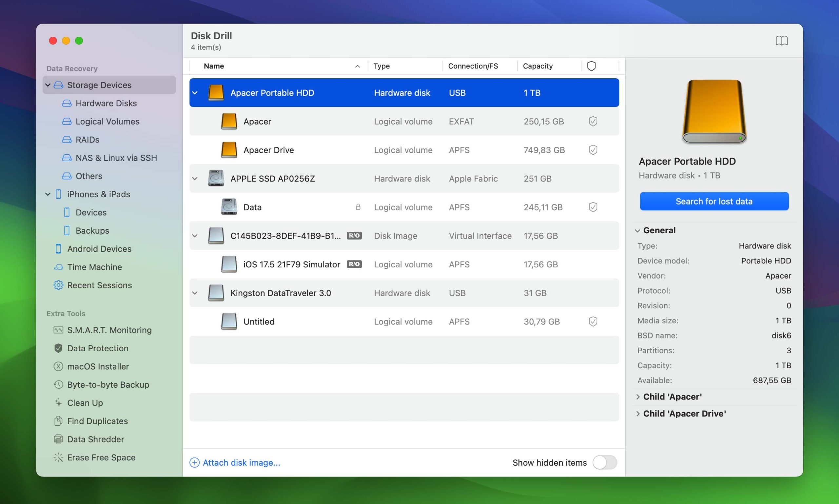This screenshot has height=504, width=839.
Task: Click the APPLE SSD AP0256Z disk icon
Action: 216,178
